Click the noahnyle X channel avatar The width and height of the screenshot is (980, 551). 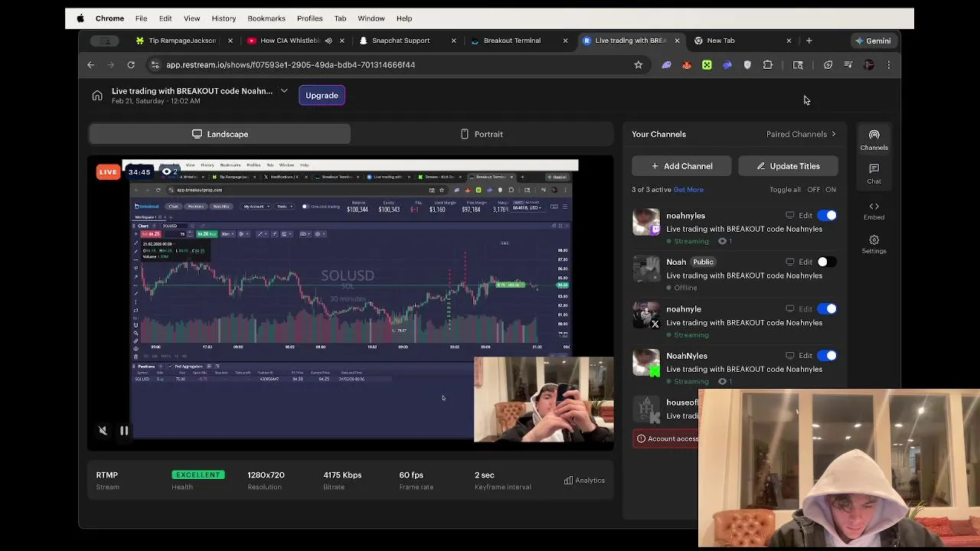point(645,315)
